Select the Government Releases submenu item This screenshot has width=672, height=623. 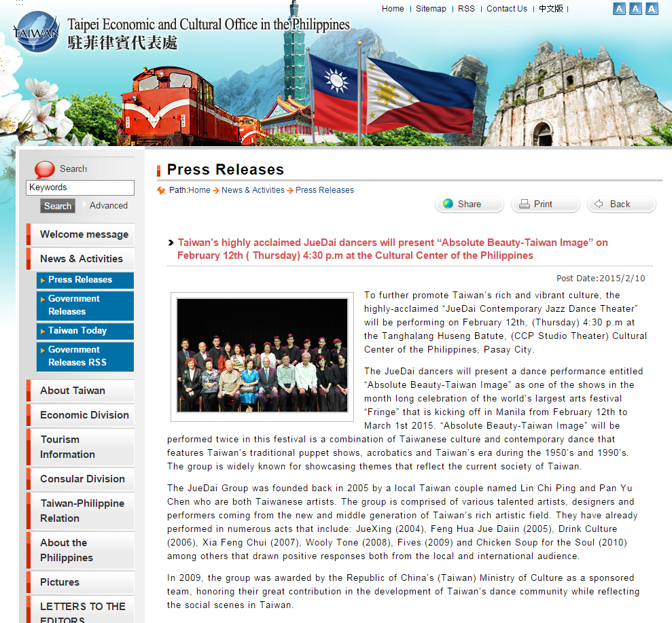(x=86, y=305)
